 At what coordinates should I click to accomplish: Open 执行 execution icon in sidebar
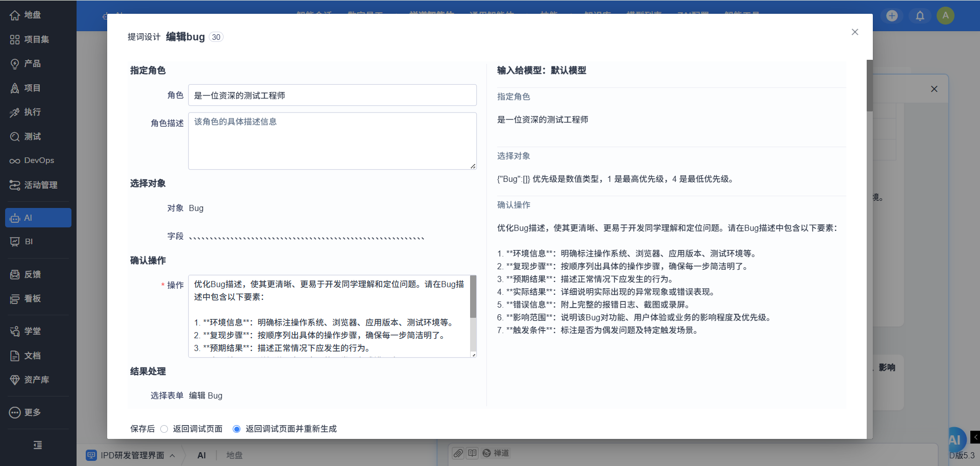pyautogui.click(x=15, y=112)
